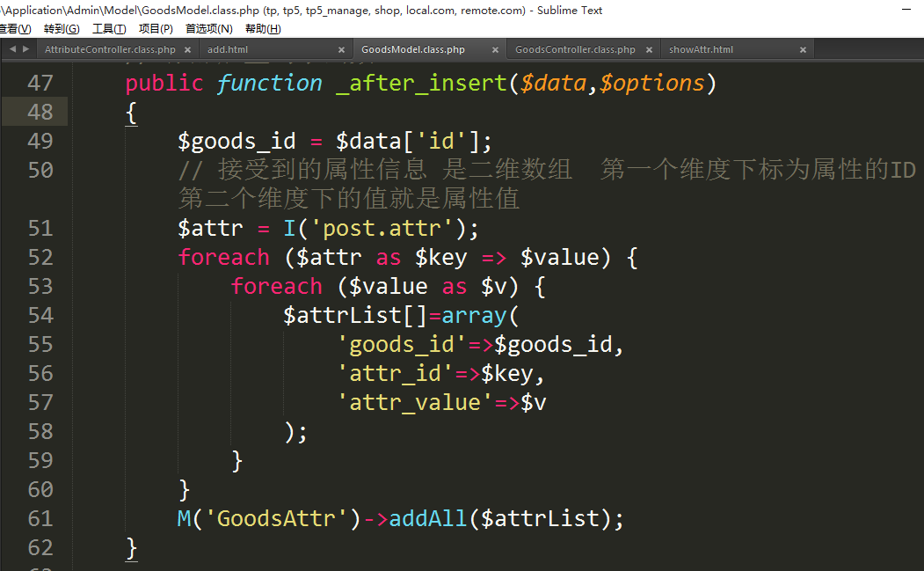Click line number 48 in the gutter
This screenshot has height=571, width=924.
click(x=40, y=112)
